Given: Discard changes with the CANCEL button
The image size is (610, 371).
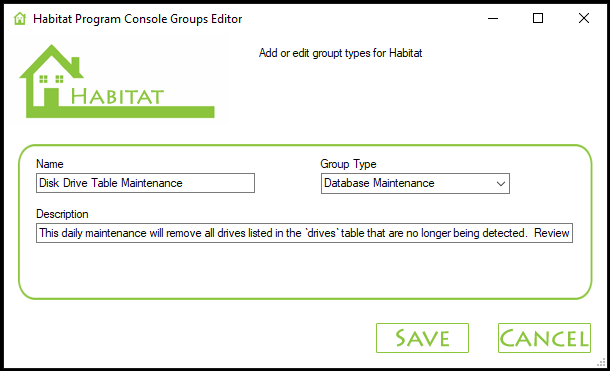Looking at the screenshot, I should (x=544, y=338).
